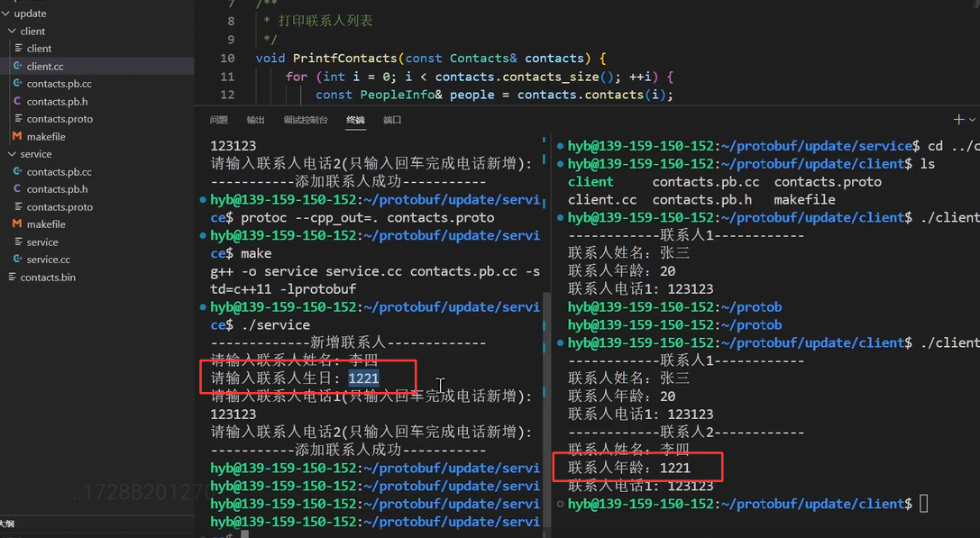Viewport: 980px width, 538px height.
Task: Open contacts.pb.h in service folder
Action: (x=57, y=188)
